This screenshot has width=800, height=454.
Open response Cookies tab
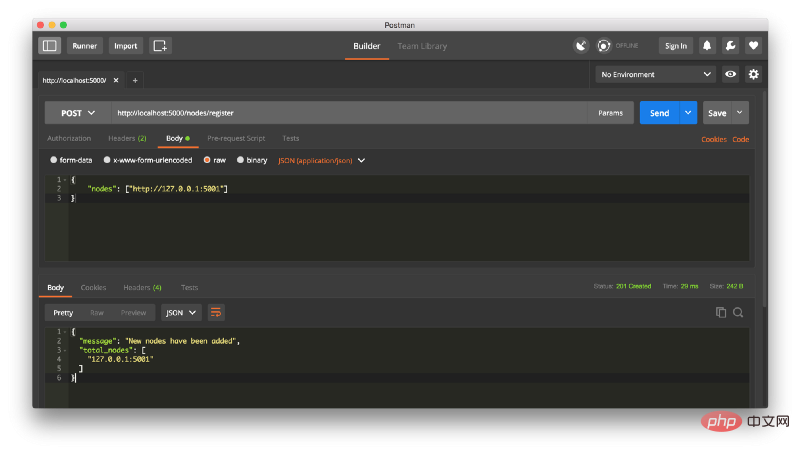pyautogui.click(x=93, y=287)
